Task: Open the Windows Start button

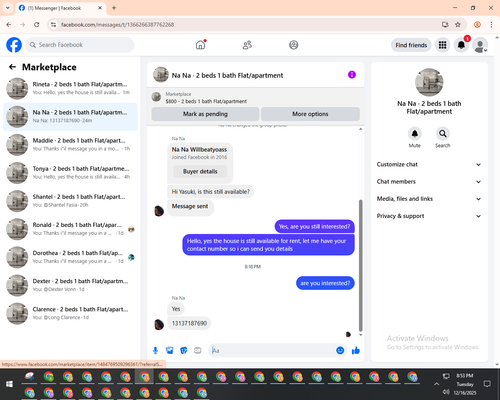Action: pyautogui.click(x=9, y=384)
